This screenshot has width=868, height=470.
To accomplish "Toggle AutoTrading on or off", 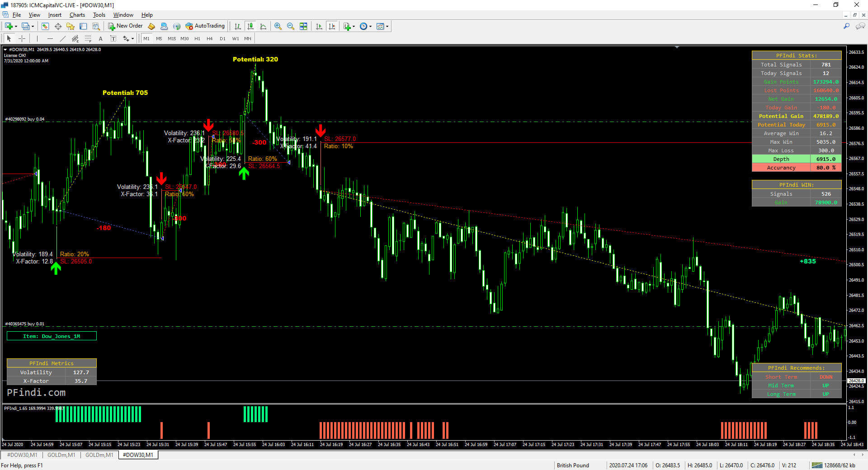I will (205, 26).
